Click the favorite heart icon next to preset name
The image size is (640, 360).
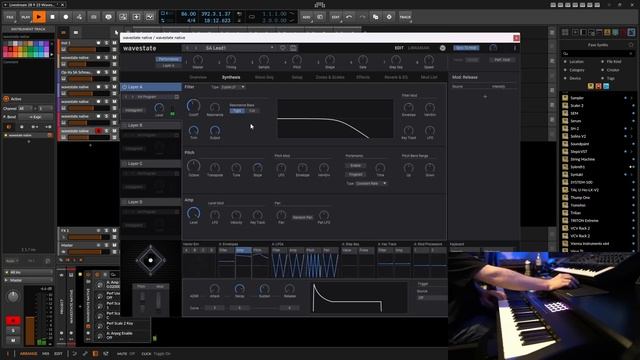[x=282, y=48]
